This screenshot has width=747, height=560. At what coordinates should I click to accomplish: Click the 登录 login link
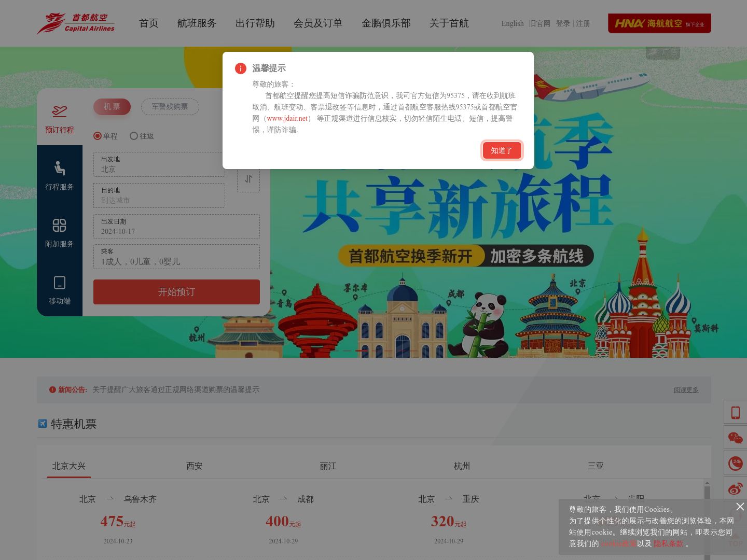pyautogui.click(x=563, y=23)
